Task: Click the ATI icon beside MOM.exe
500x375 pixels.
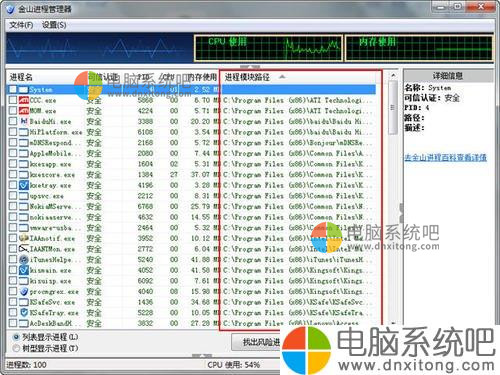Action: tap(24, 111)
